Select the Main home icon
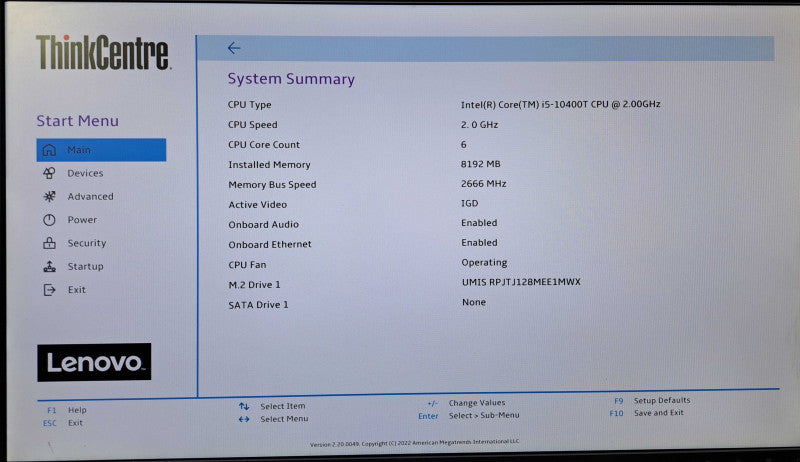800x462 pixels. click(x=49, y=150)
